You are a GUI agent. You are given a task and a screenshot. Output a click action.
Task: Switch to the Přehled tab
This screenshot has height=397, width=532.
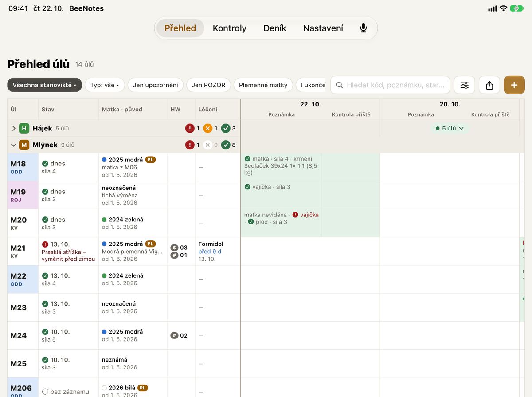[180, 28]
